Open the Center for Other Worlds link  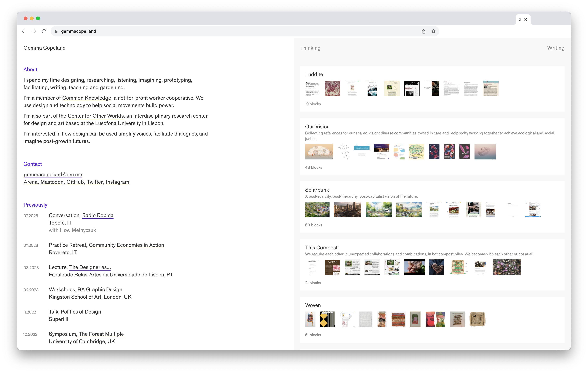[95, 116]
